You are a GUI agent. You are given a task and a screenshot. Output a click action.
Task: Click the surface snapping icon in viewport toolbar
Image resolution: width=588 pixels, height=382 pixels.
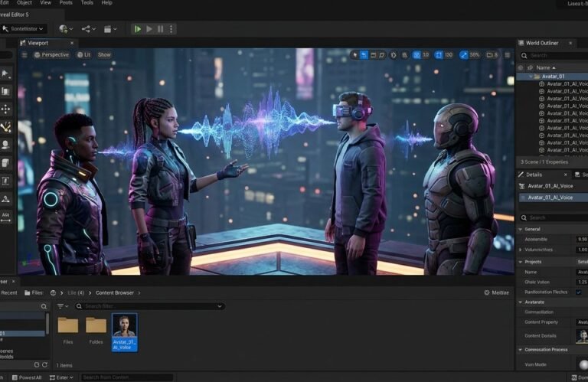click(x=404, y=55)
